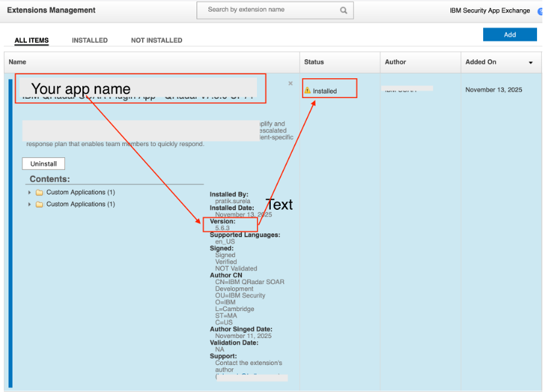Select the first Custom Applications (1) row label
Image resolution: width=543 pixels, height=392 pixels.
(x=81, y=192)
